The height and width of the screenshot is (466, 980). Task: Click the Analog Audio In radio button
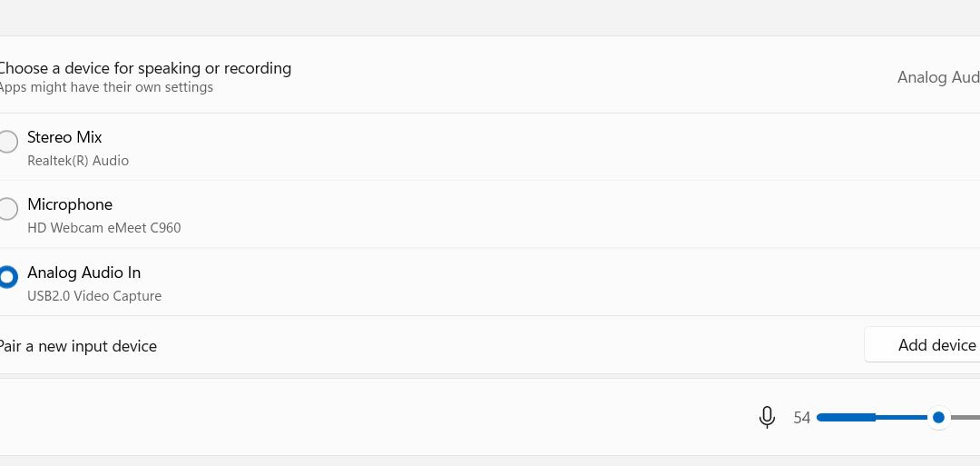click(x=7, y=277)
